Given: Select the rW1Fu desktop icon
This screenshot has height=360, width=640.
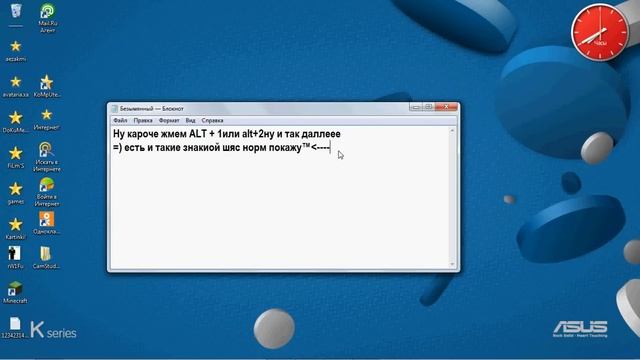Looking at the screenshot, I should tap(15, 253).
